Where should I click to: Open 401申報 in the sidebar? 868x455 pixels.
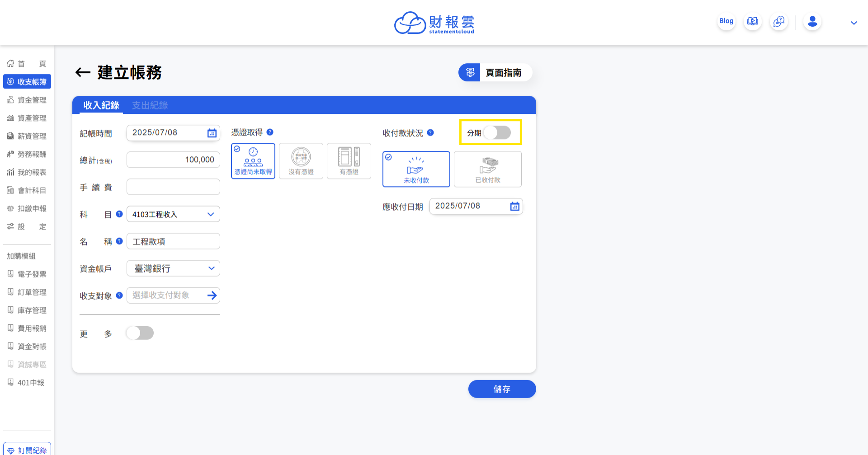pos(27,382)
